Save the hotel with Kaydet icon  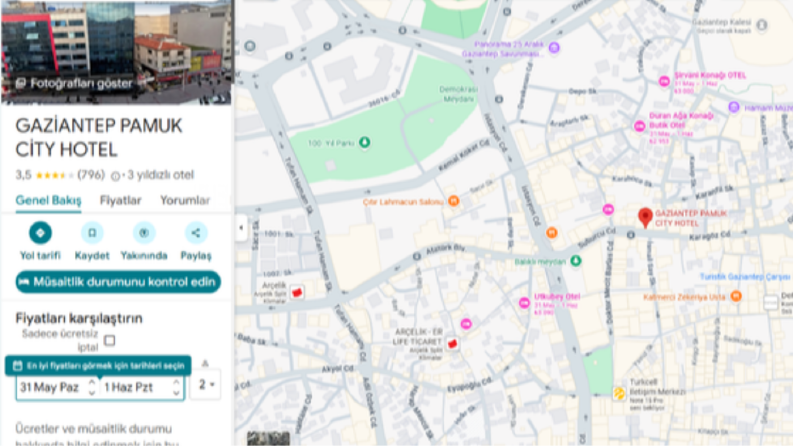coord(92,233)
